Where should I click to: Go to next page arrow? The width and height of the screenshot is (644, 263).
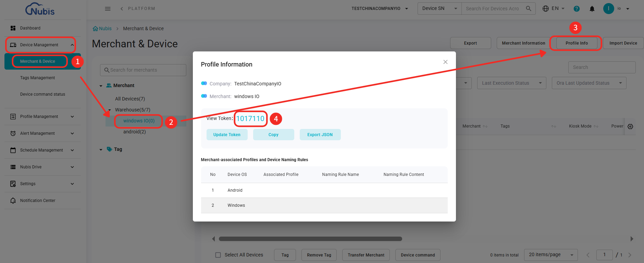tap(630, 255)
